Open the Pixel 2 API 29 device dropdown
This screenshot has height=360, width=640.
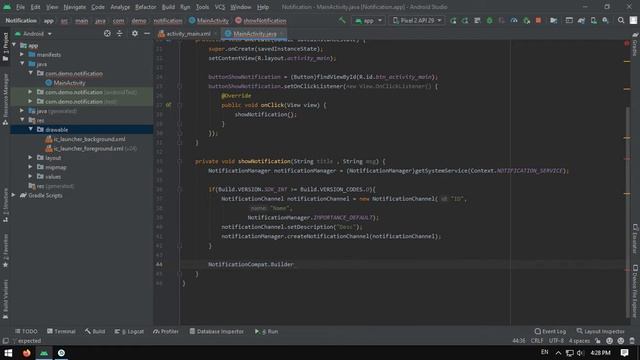tap(417, 20)
